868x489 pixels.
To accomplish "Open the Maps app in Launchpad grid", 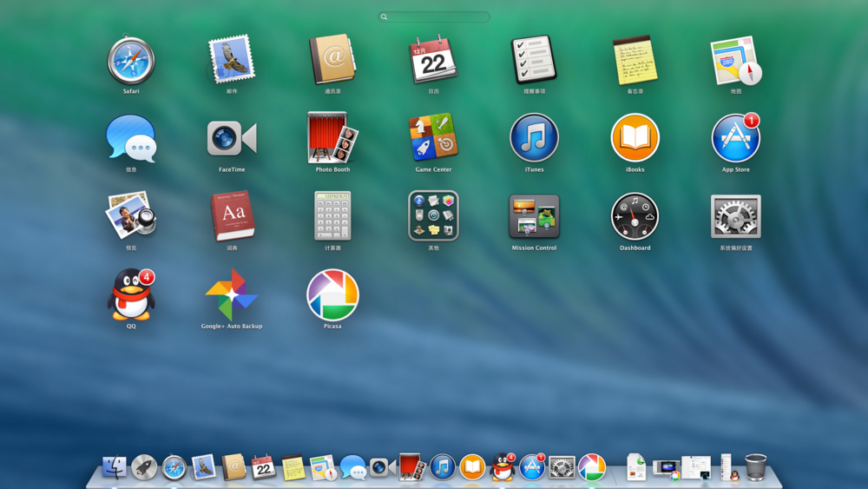I will click(736, 60).
